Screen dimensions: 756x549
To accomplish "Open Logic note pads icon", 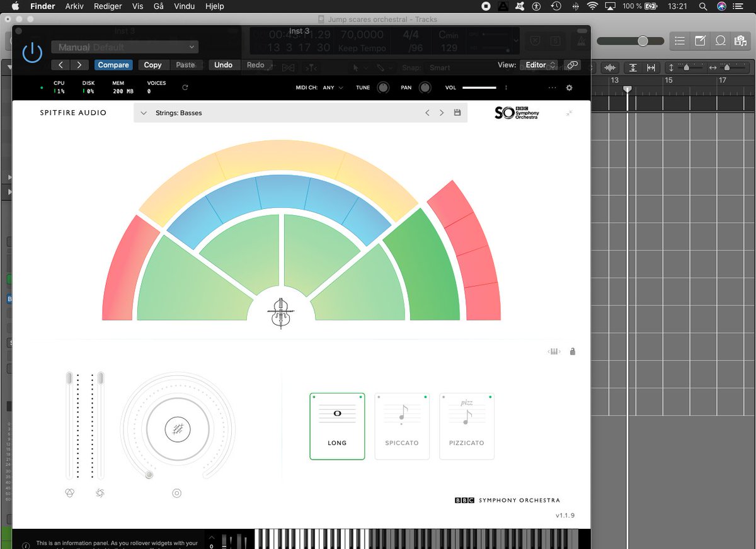I will [x=700, y=41].
